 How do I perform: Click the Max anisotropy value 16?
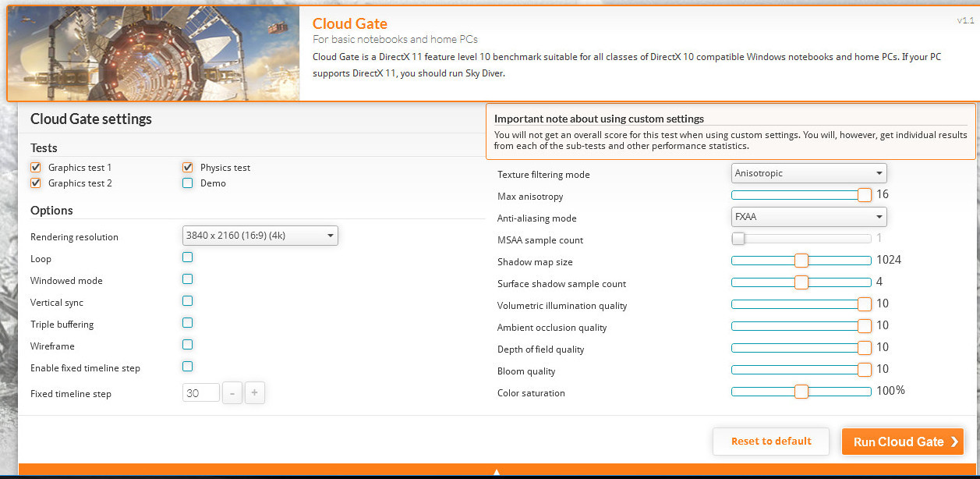[x=883, y=194]
